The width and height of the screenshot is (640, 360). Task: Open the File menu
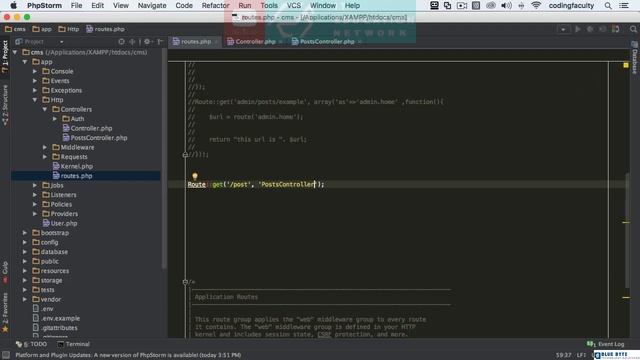[76, 5]
